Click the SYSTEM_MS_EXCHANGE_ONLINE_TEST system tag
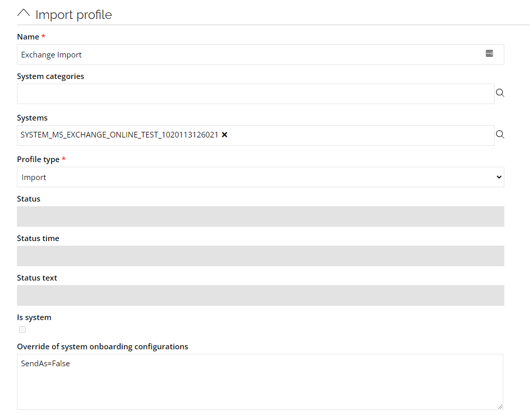The width and height of the screenshot is (532, 417). pyautogui.click(x=119, y=135)
